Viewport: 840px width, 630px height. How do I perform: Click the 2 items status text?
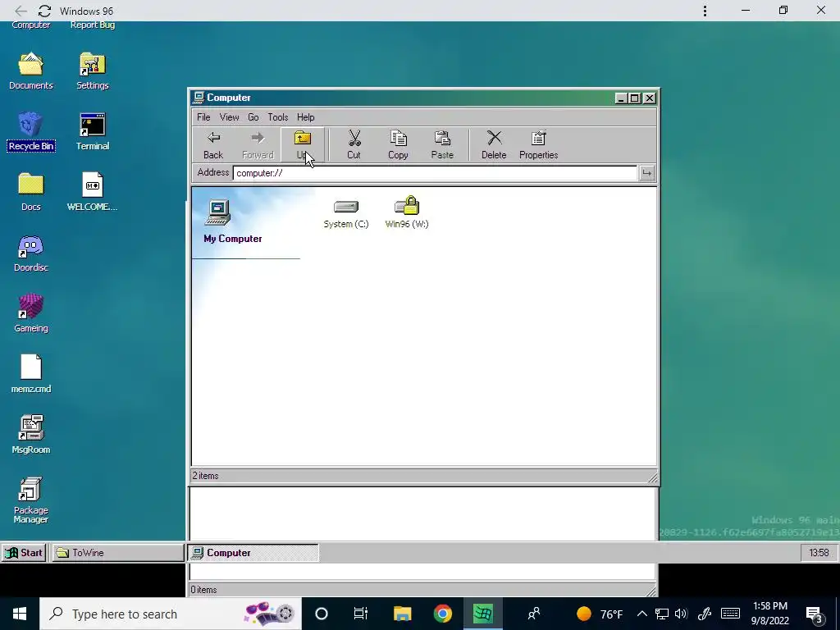pos(206,476)
